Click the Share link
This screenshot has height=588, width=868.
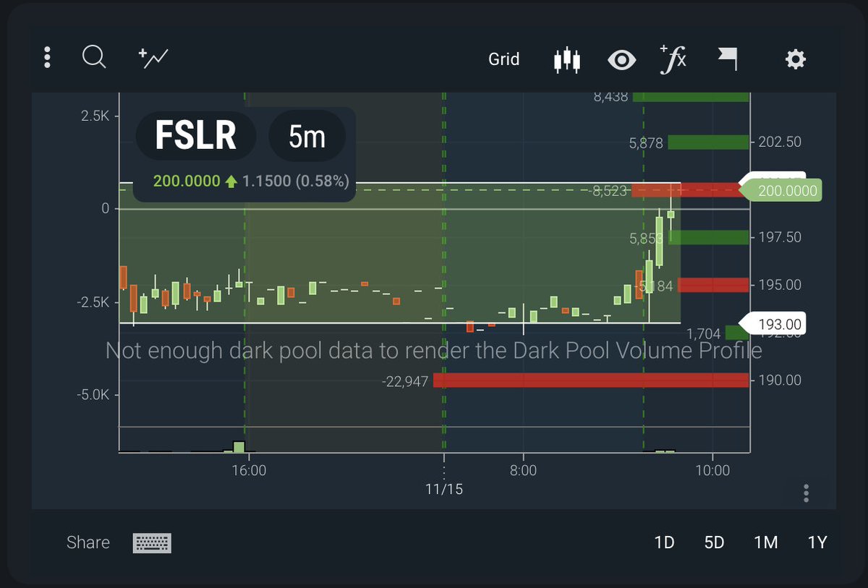[x=88, y=542]
